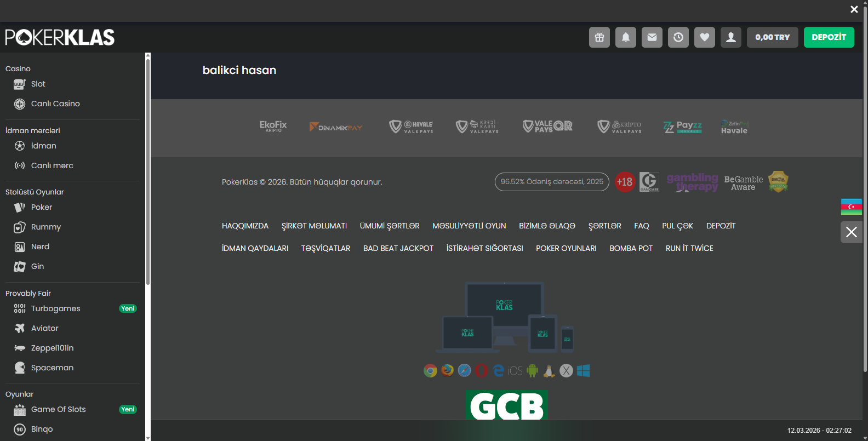Open the history clock icon

pos(678,37)
